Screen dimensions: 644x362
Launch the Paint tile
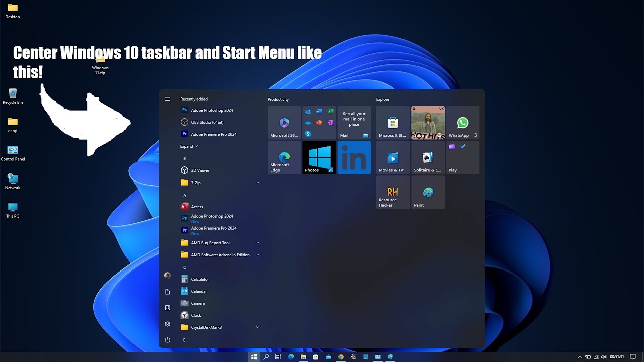pos(428,193)
